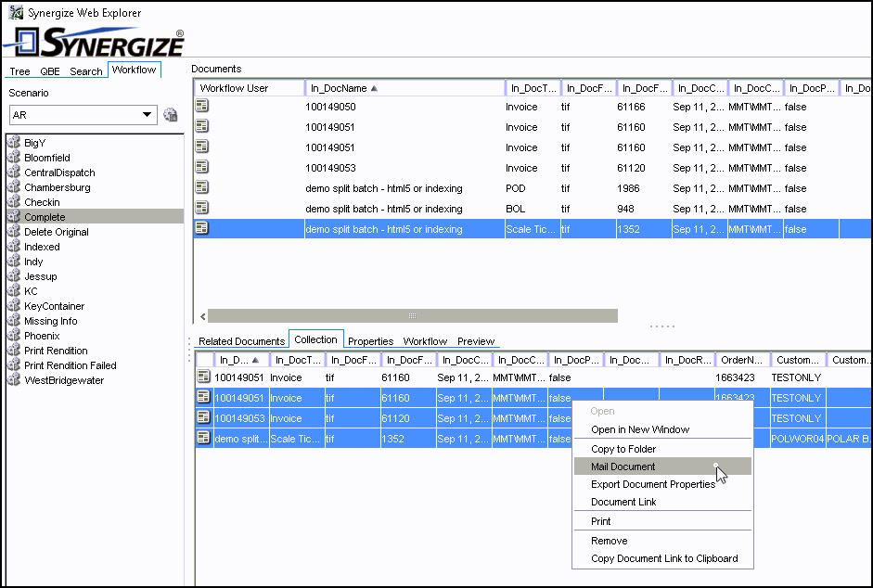Select the Checkin queue icon
The width and height of the screenshot is (873, 588).
[x=13, y=202]
